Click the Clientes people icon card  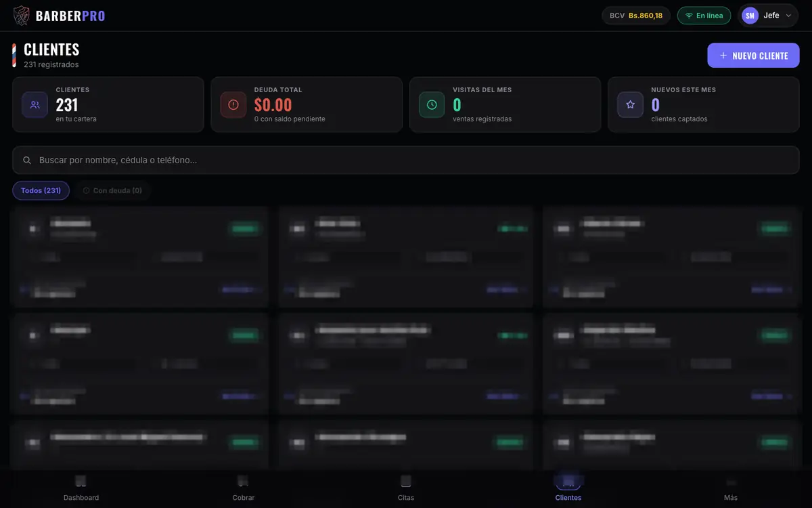[35, 105]
